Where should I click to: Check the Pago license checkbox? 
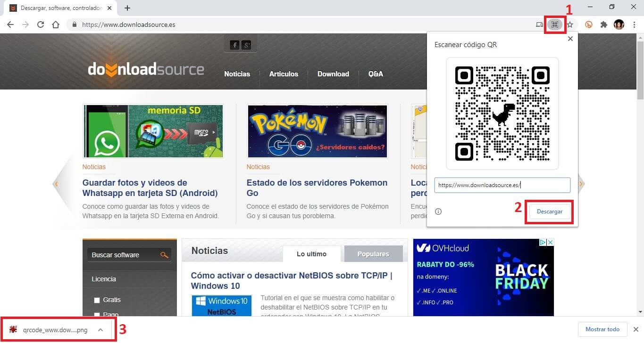click(x=97, y=314)
